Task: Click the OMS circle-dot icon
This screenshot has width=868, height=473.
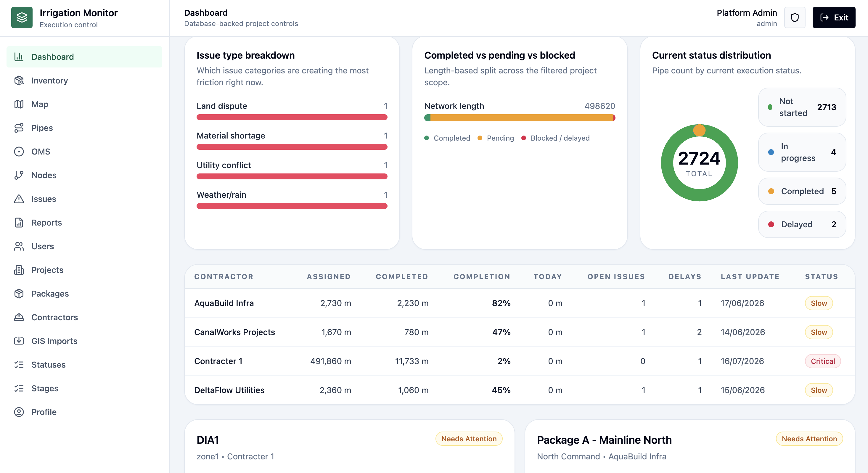Action: click(19, 151)
